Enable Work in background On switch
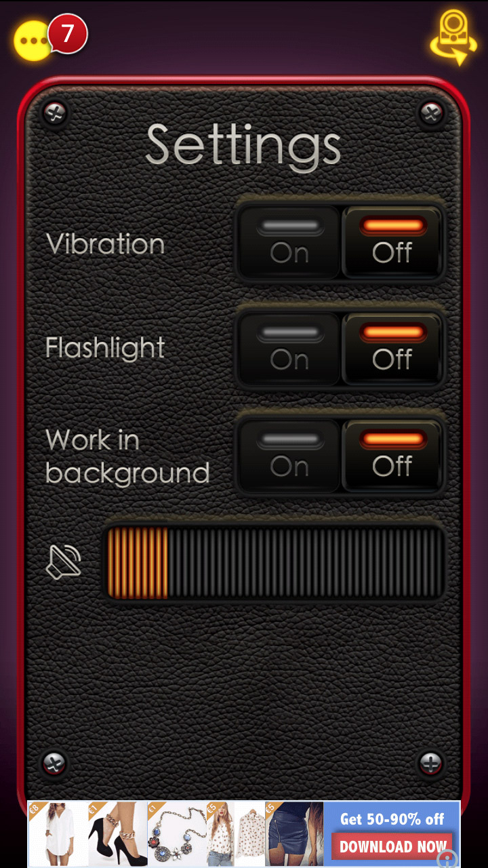Viewport: 488px width, 868px height. tap(289, 456)
